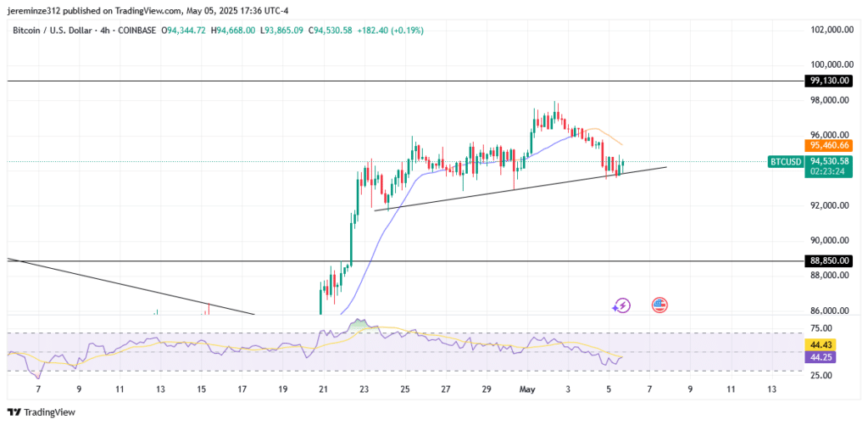Click the 96,000.00 price axis label
Image resolution: width=868 pixels, height=425 pixels.
[x=832, y=135]
